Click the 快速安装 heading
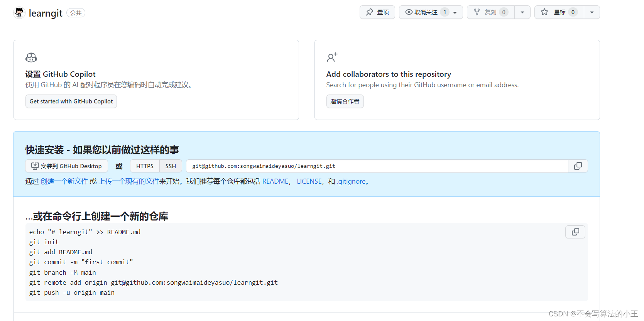 [102, 150]
